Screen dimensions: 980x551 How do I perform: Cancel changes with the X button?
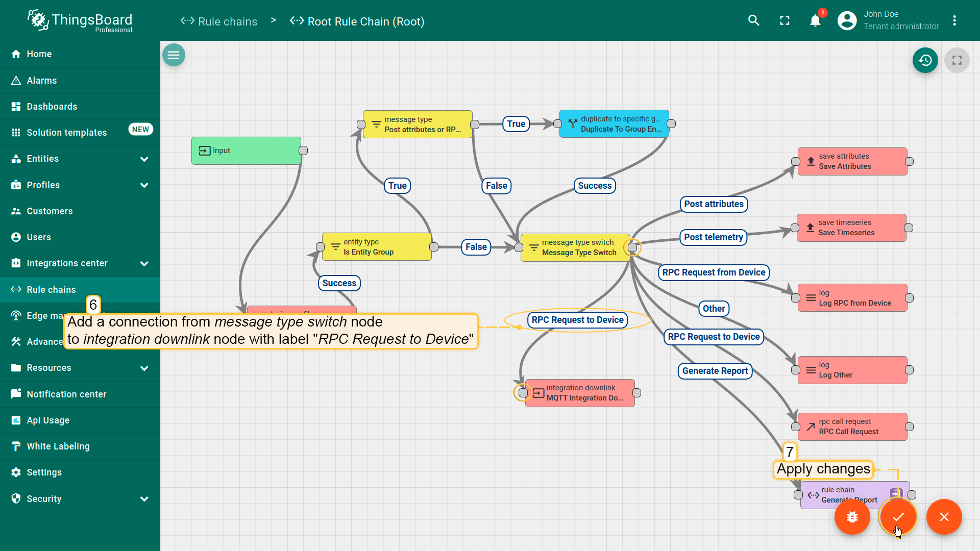[944, 517]
